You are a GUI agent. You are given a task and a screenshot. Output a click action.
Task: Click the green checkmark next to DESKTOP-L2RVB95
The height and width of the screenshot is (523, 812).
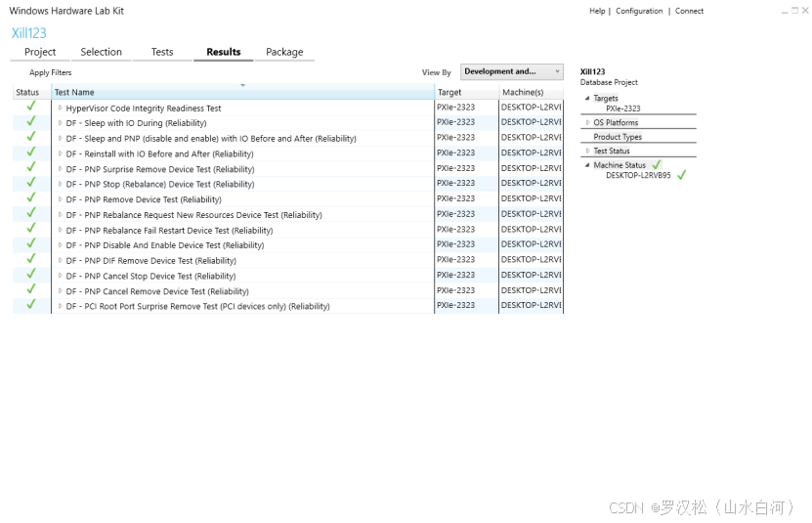(x=681, y=175)
